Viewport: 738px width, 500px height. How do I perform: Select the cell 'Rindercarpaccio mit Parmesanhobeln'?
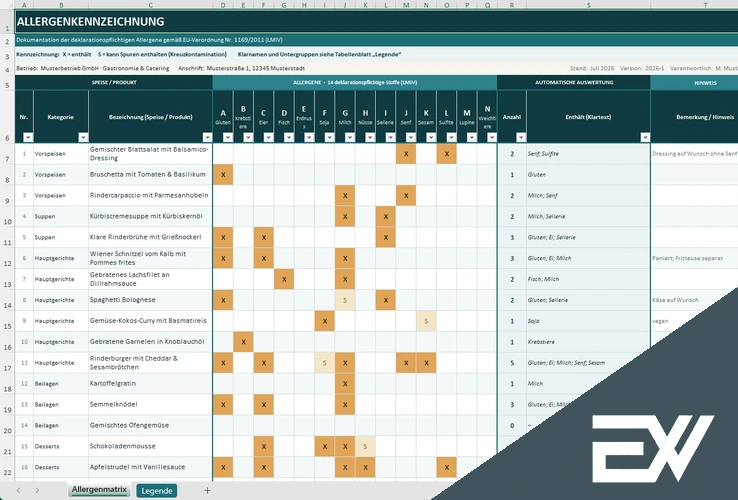point(150,195)
